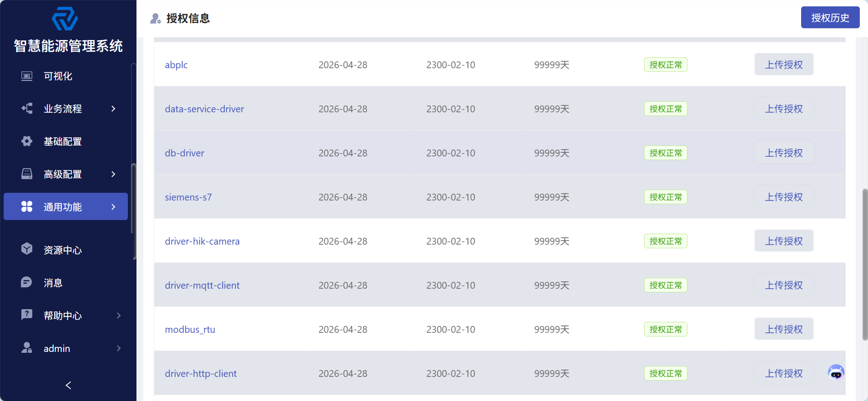868x401 pixels.
Task: Expand the 业务流程 submenu chevron
Action: pos(113,109)
